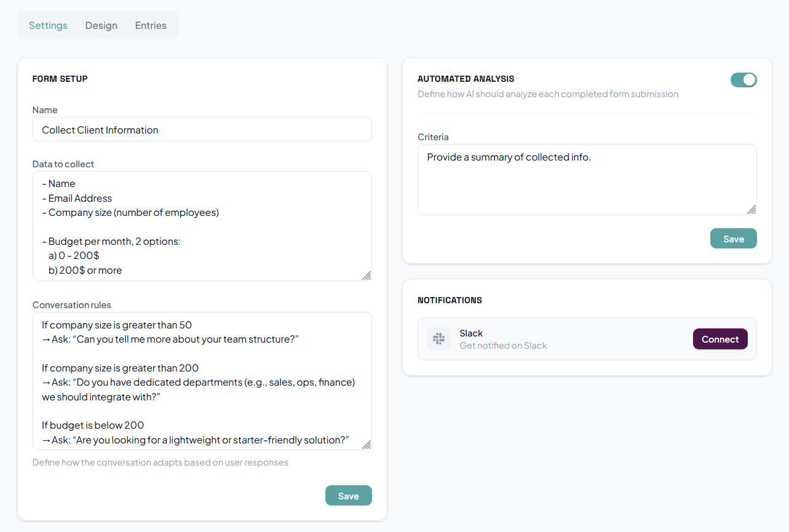This screenshot has width=789, height=532.
Task: Click resize handle of Data to collect textarea
Action: point(367,276)
